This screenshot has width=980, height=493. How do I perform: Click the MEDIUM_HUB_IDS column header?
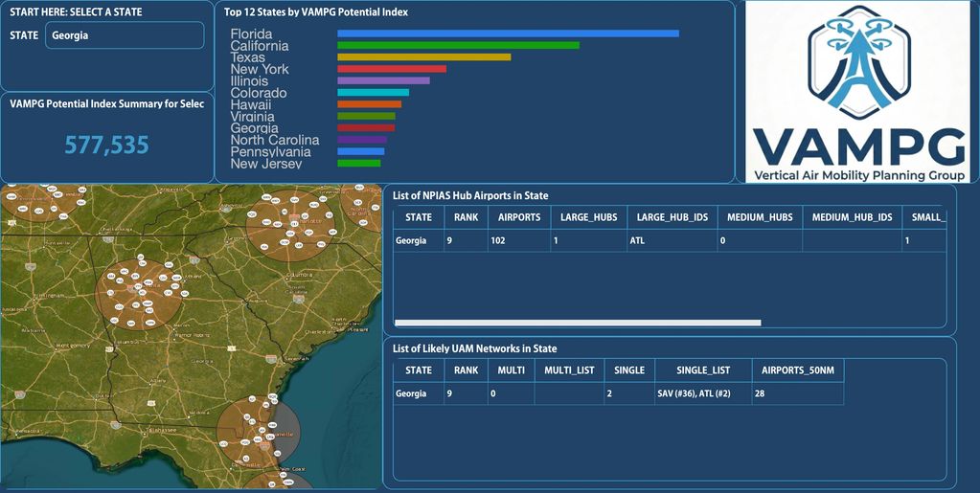(852, 217)
